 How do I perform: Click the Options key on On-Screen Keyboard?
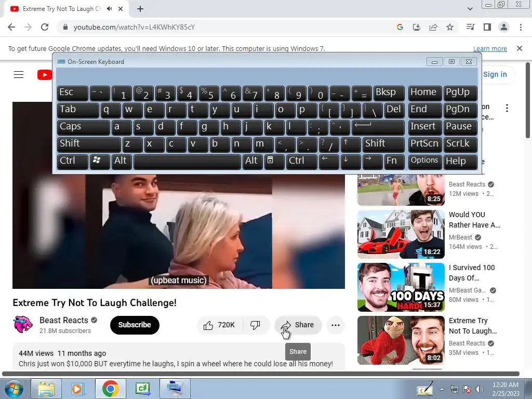click(425, 161)
